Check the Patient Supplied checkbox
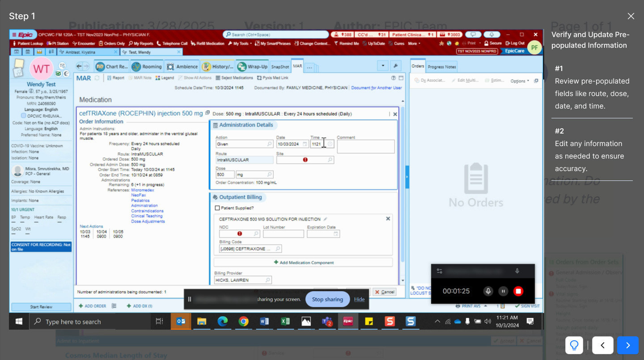 coord(217,208)
